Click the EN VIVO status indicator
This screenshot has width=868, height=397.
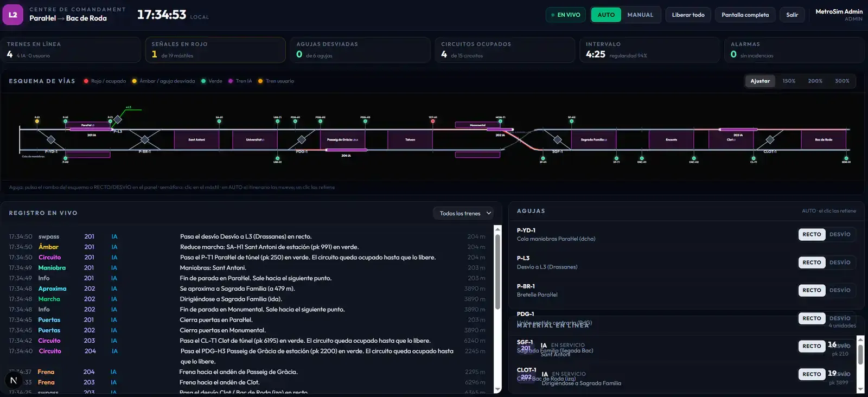[565, 15]
